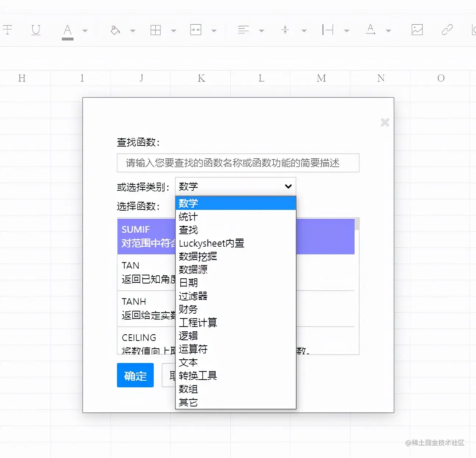This screenshot has width=476, height=458.
Task: Open fill color dropdown arrow
Action: [x=133, y=31]
